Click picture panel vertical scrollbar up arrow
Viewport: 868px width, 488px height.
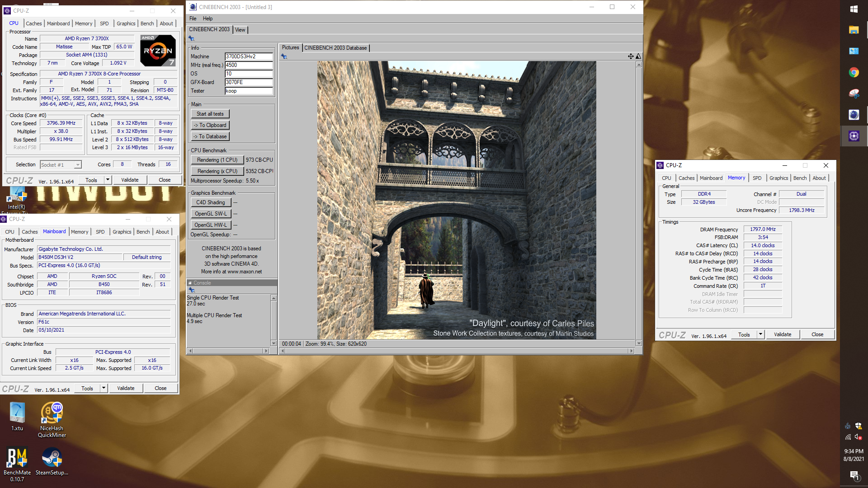pyautogui.click(x=639, y=65)
